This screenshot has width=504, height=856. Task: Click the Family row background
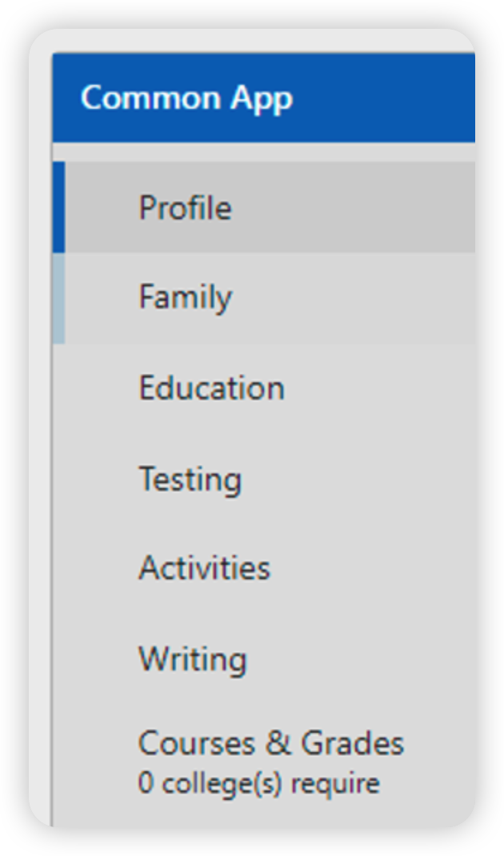[x=360, y=298]
